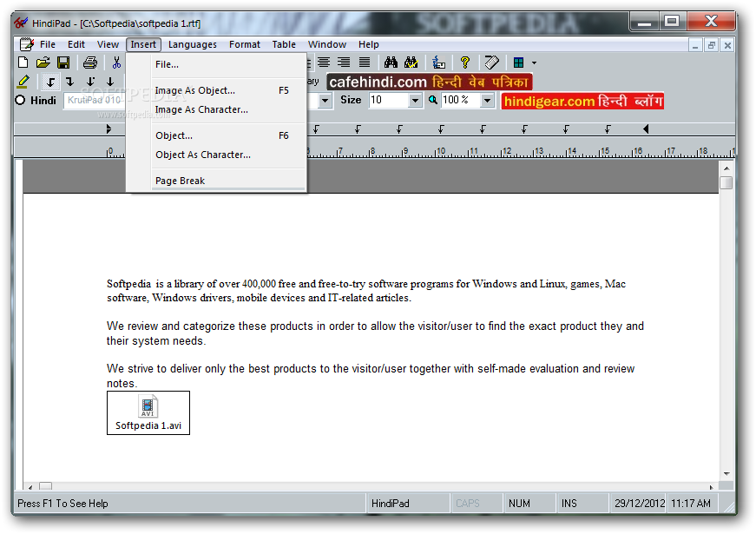The height and width of the screenshot is (534, 756).
Task: Click the 29/12/2012 status bar date
Action: click(640, 503)
